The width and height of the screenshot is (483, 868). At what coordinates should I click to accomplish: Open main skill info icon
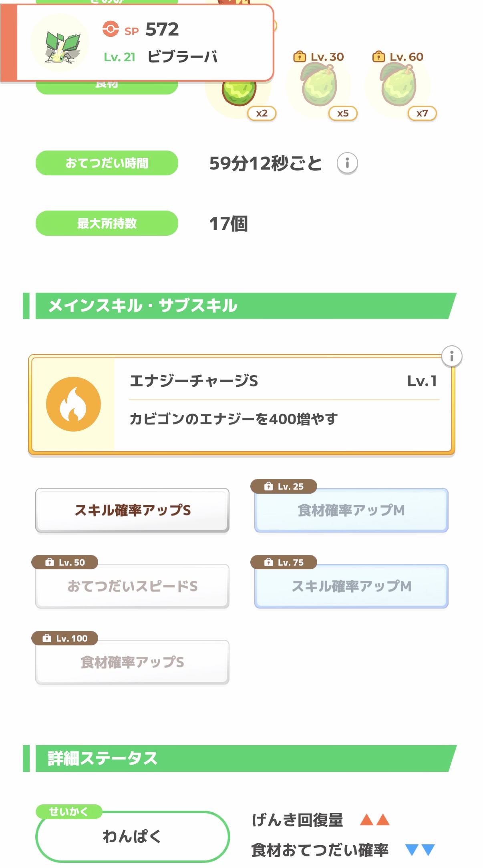(451, 356)
